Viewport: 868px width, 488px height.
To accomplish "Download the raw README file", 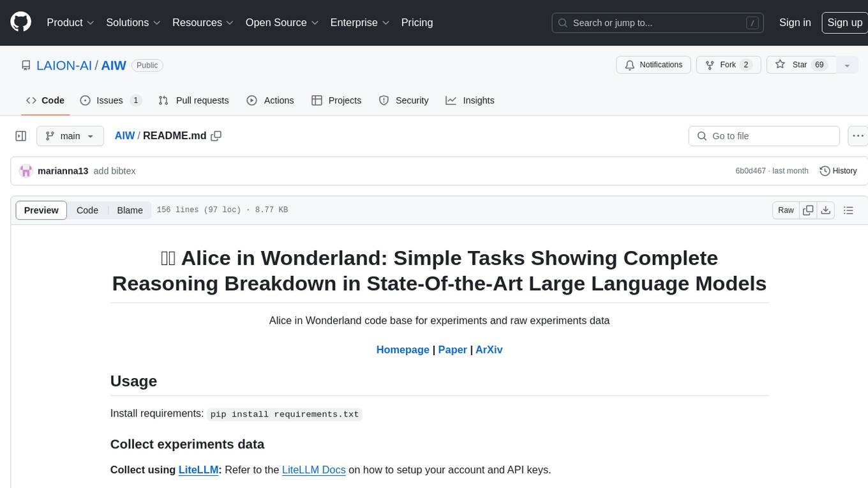I will pos(825,210).
